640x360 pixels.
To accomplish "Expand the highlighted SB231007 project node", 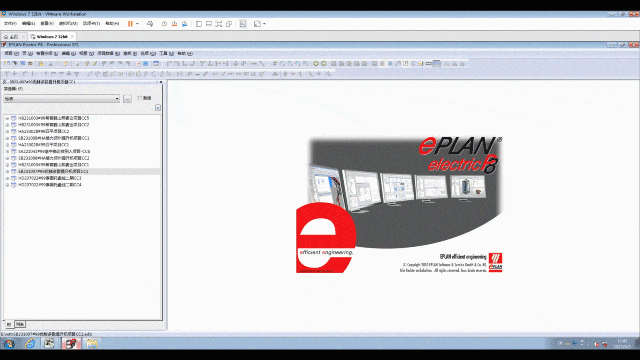I will 7,171.
